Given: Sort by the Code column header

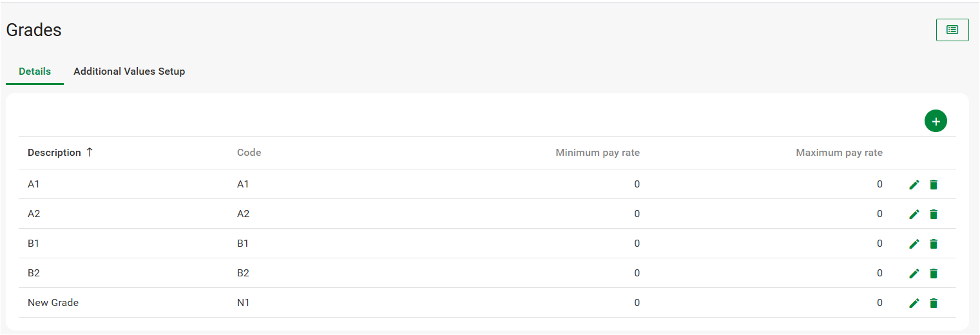Looking at the screenshot, I should [x=249, y=153].
